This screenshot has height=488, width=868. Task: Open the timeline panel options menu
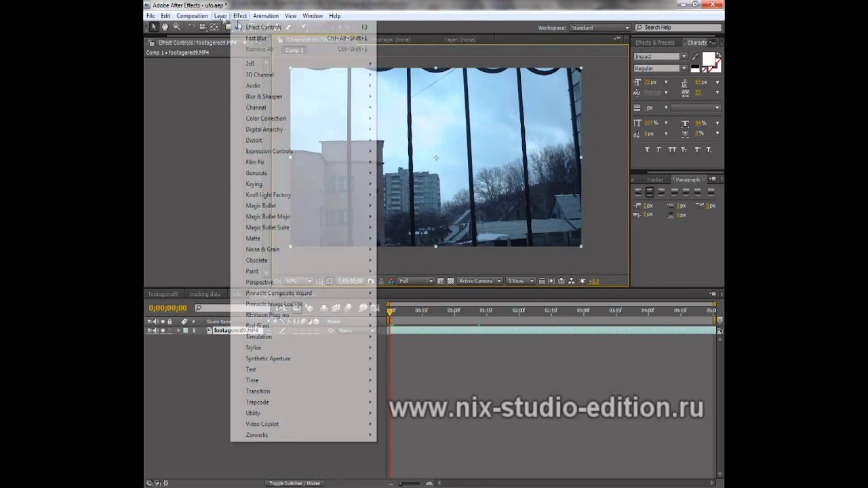pos(713,293)
